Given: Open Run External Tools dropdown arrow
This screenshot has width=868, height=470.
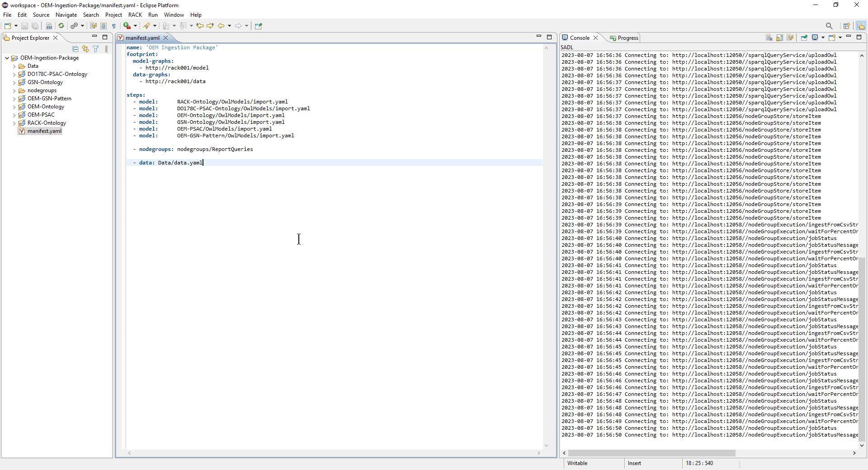Looking at the screenshot, I should [135, 26].
